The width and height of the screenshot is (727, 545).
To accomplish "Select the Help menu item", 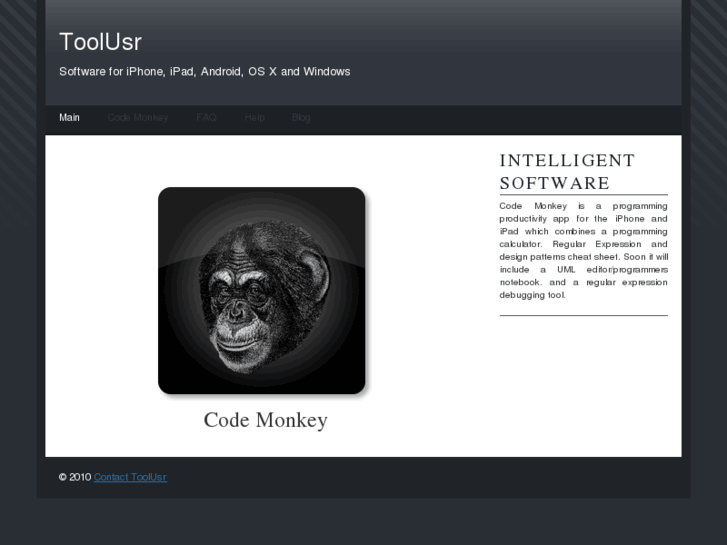I will pos(255,118).
